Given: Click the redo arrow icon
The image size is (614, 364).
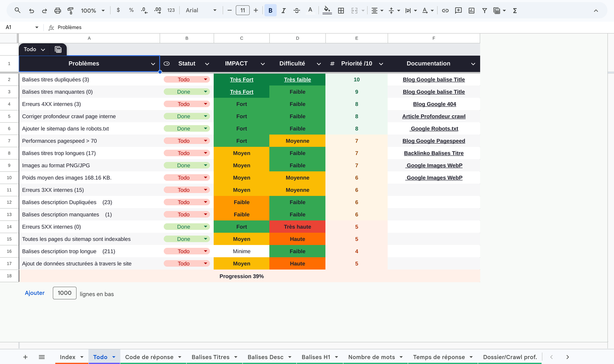Looking at the screenshot, I should (x=45, y=11).
